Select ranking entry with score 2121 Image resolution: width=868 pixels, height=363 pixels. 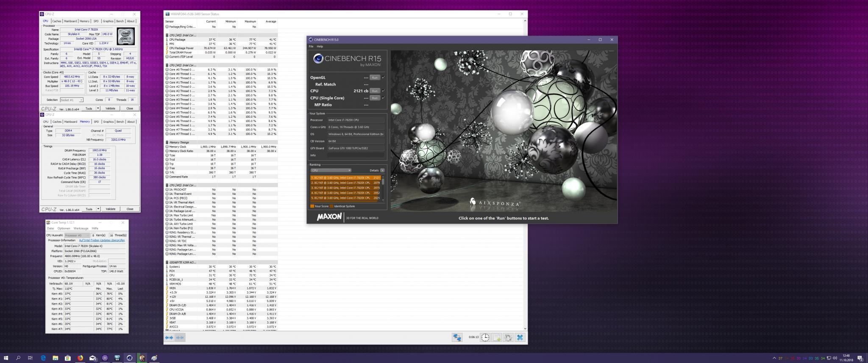pos(345,177)
